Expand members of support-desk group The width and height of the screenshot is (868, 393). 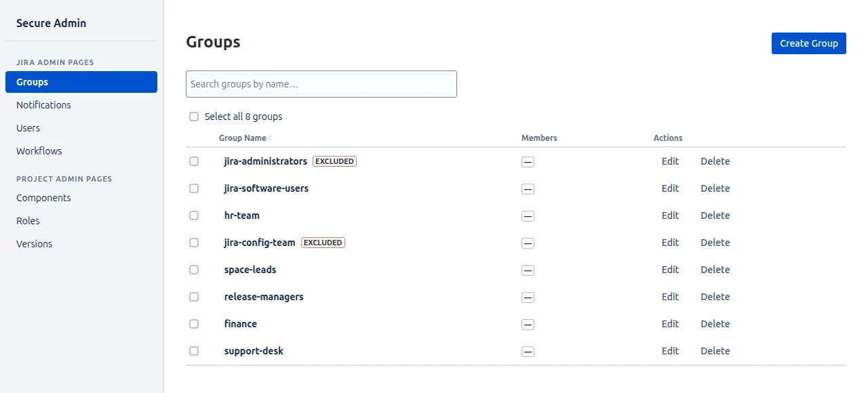[x=528, y=352]
